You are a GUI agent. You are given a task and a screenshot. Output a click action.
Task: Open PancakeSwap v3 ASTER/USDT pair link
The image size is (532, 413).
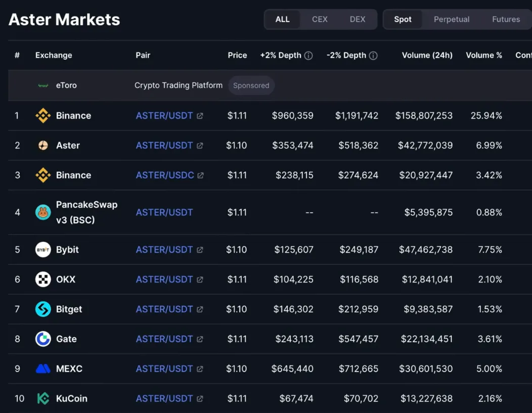tap(164, 212)
